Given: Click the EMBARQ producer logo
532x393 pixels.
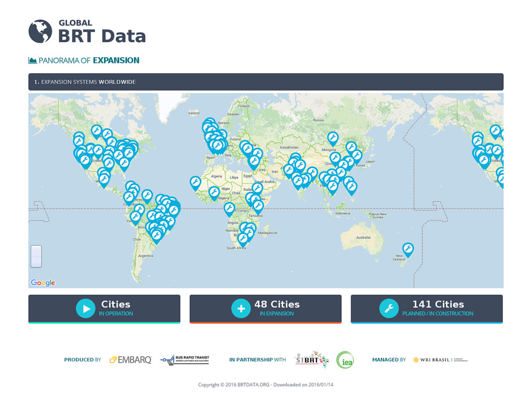Looking at the screenshot, I should pyautogui.click(x=130, y=360).
